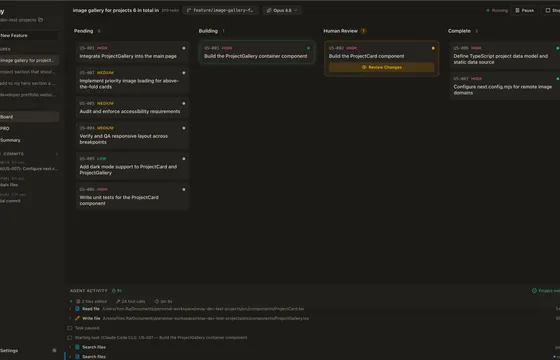560x360 pixels.
Task: Click the status dot on Verify and QA card
Action: pyautogui.click(x=184, y=128)
